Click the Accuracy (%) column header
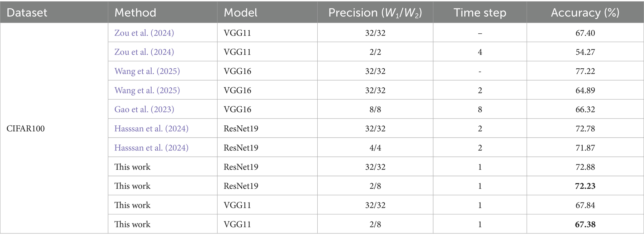This screenshot has width=644, height=239. [x=585, y=12]
